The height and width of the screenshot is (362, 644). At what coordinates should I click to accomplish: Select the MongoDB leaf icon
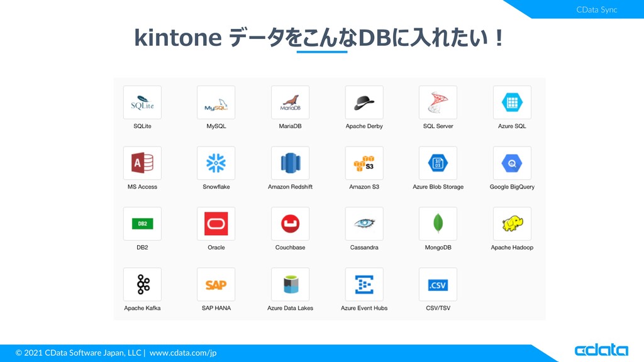(438, 224)
